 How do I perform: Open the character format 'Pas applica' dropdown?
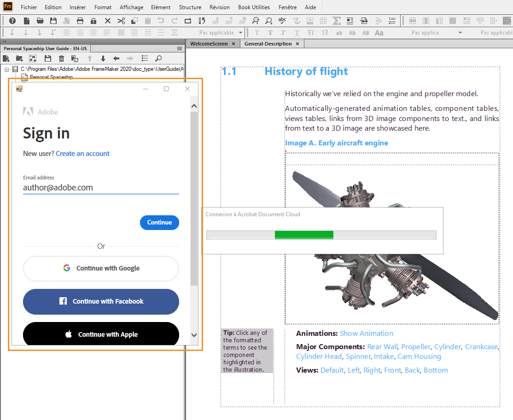coord(460,33)
